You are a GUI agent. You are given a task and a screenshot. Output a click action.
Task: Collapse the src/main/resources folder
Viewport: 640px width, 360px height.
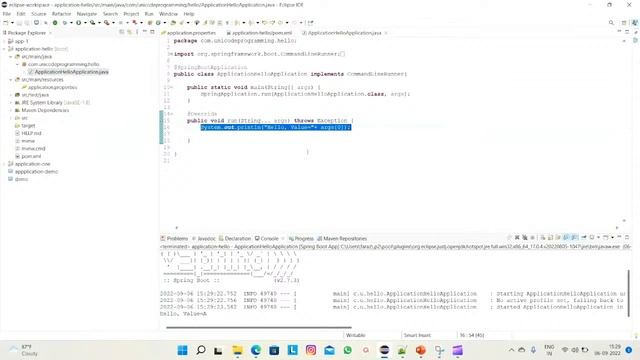pos(11,80)
